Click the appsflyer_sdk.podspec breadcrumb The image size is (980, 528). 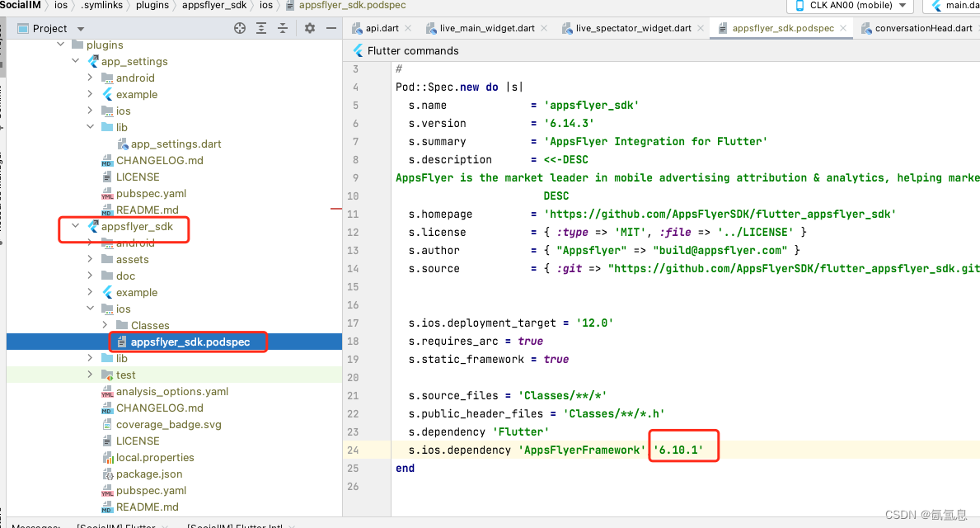(x=352, y=5)
